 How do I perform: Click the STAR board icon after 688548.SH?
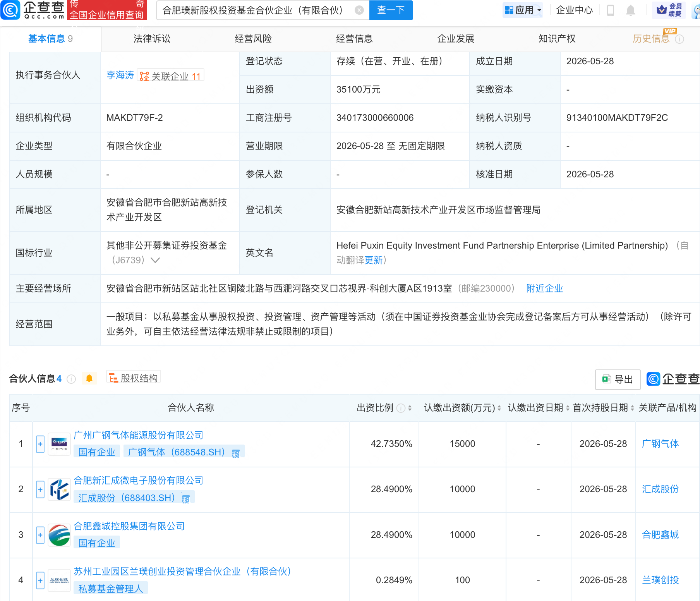[236, 453]
